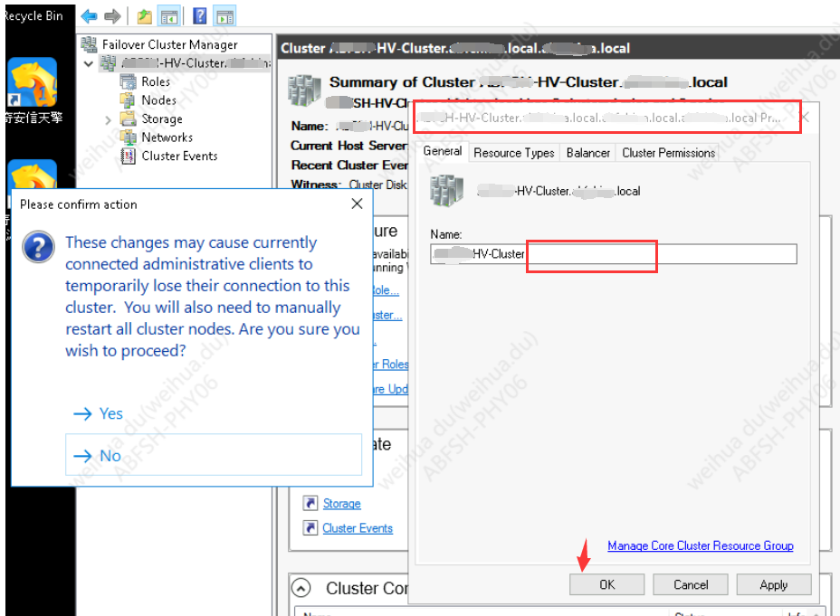The width and height of the screenshot is (840, 616).
Task: Close the cluster properties dialog
Action: [x=805, y=118]
